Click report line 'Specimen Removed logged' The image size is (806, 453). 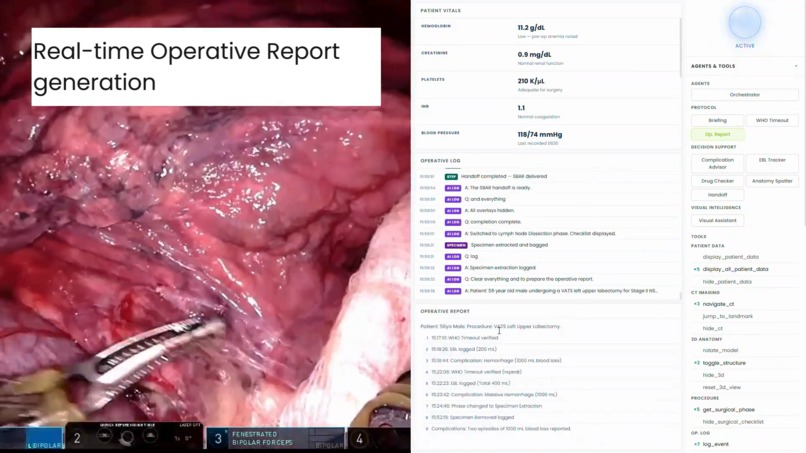click(472, 418)
